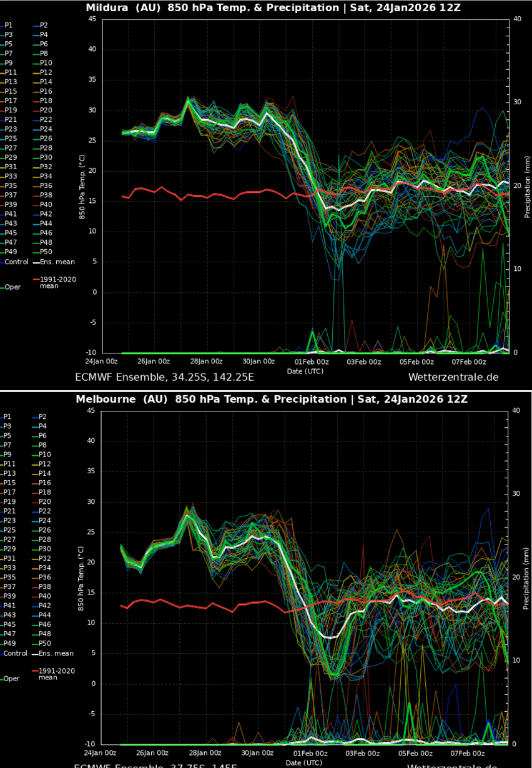The width and height of the screenshot is (532, 768).
Task: Click P44 legend entry in Mildura chart
Action: (x=47, y=224)
